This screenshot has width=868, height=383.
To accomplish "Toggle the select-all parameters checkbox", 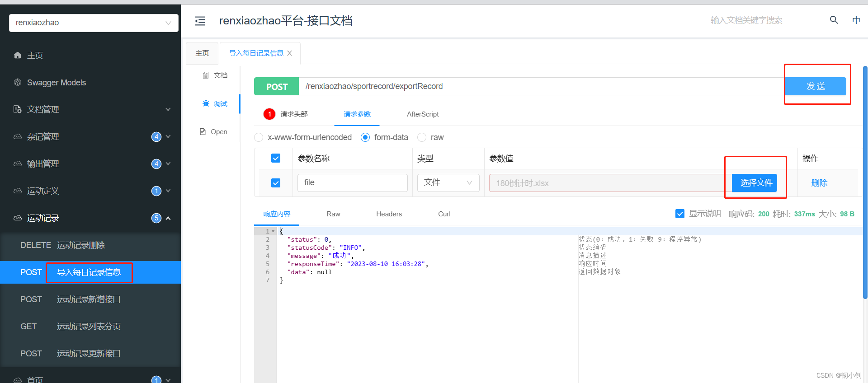I will (x=276, y=158).
